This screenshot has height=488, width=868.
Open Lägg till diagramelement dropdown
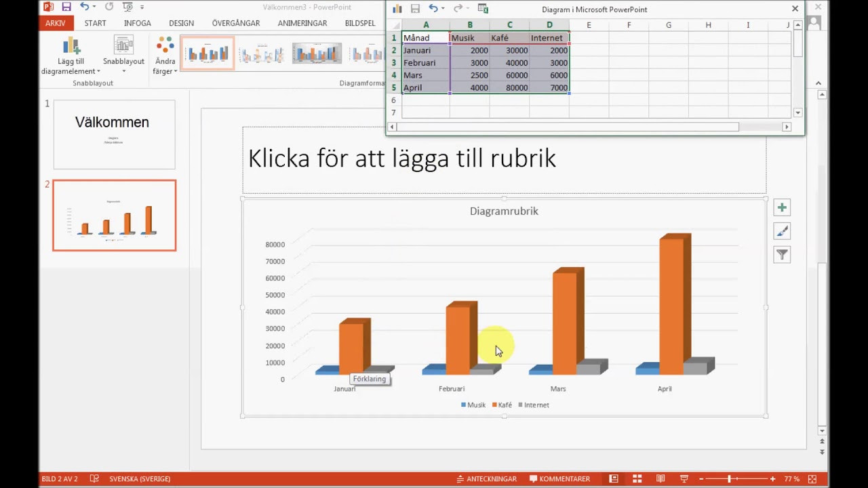coord(71,56)
